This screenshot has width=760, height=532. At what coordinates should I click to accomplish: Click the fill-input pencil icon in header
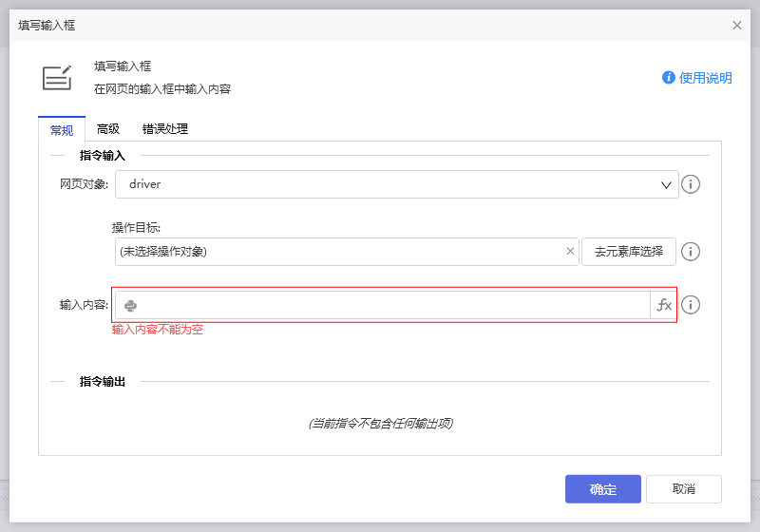point(57,78)
